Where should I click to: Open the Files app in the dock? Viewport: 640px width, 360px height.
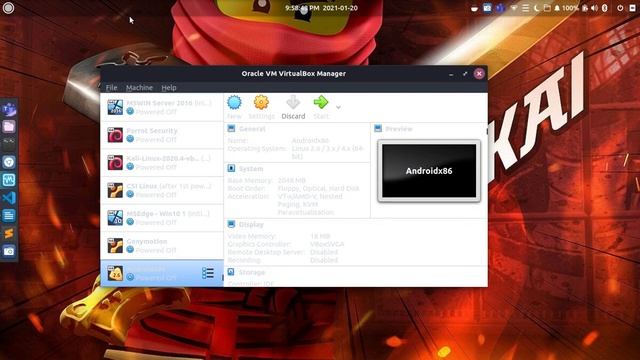9,127
